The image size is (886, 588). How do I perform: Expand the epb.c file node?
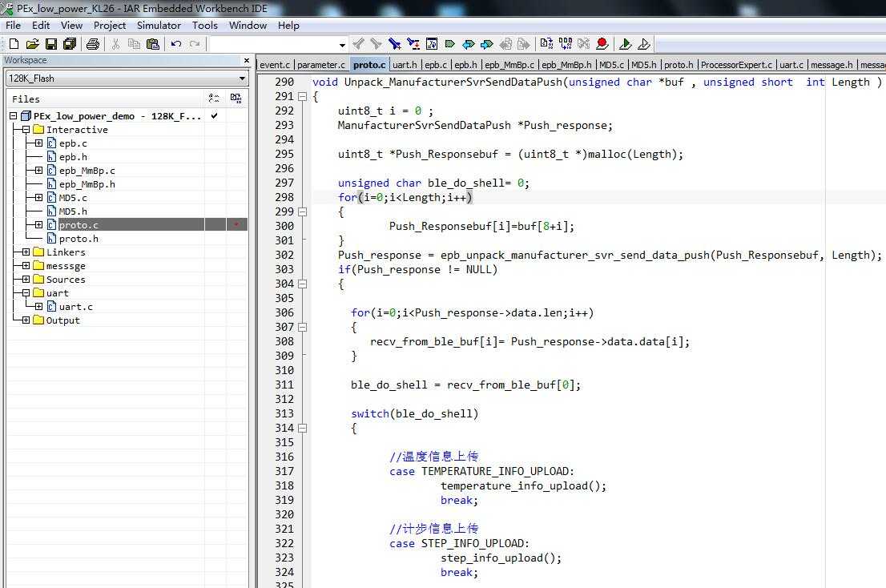coord(38,143)
